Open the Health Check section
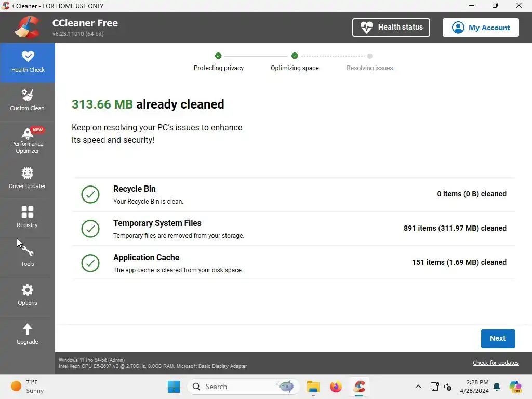 click(28, 63)
